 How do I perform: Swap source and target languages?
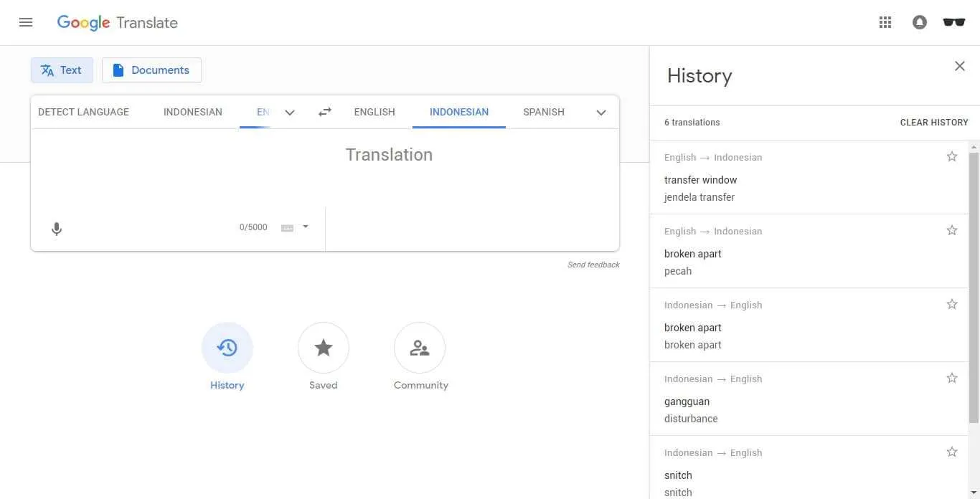point(325,112)
